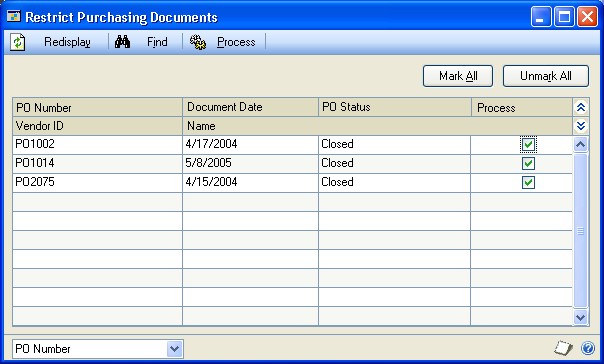Click the Redisplay refresh icon
Screen dimensions: 604x364
click(18, 42)
